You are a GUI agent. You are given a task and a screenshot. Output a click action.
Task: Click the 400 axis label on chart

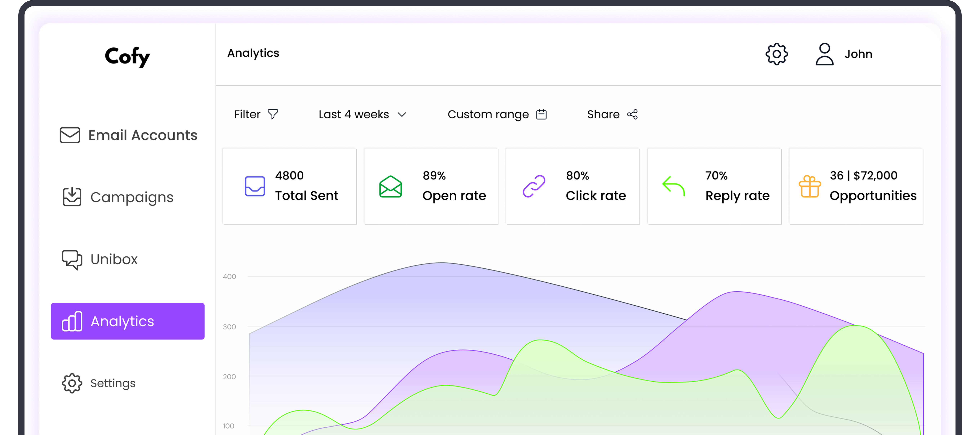tap(229, 277)
